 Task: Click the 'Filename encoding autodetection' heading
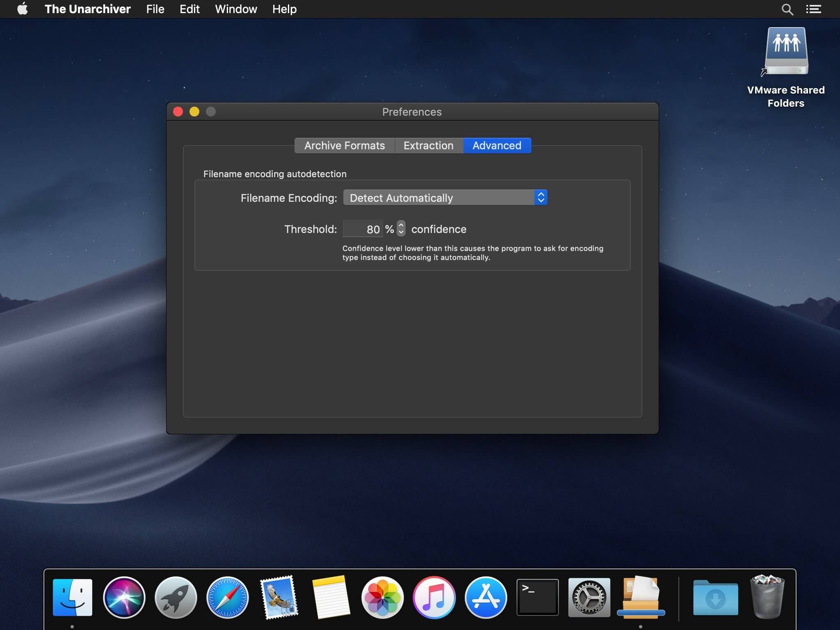pyautogui.click(x=275, y=174)
